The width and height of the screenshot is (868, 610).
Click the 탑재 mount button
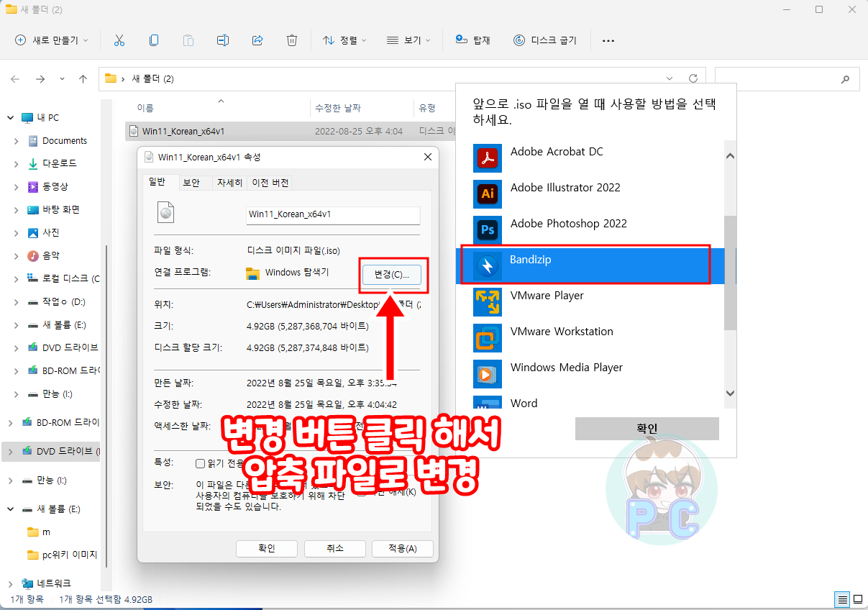tap(472, 40)
